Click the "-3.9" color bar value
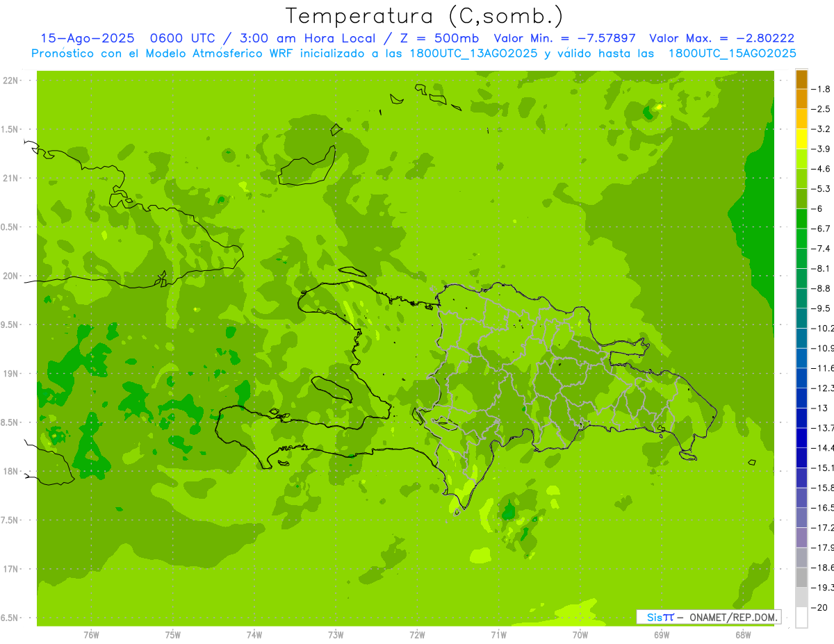The height and width of the screenshot is (644, 834). pos(822,149)
